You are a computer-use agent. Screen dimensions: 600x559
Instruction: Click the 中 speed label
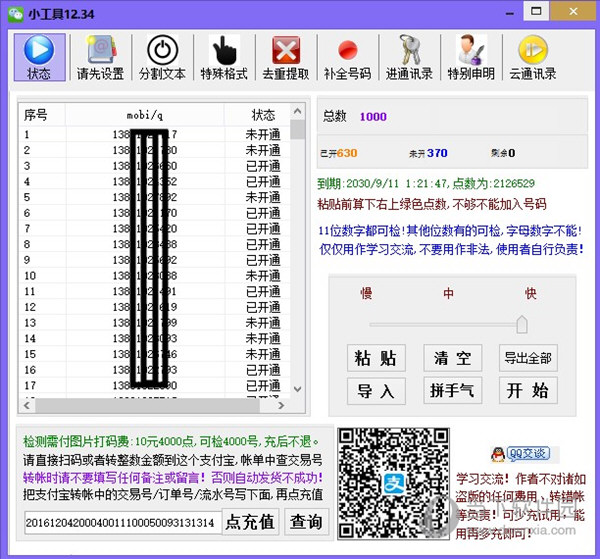click(x=448, y=293)
